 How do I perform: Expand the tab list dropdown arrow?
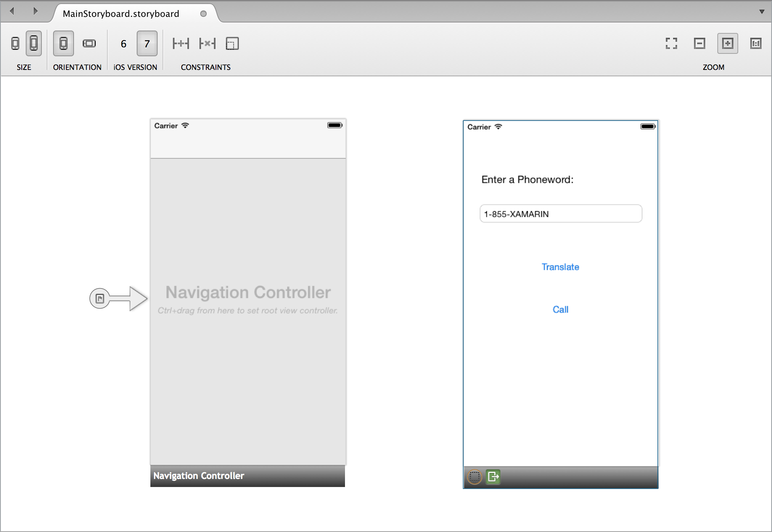click(762, 12)
